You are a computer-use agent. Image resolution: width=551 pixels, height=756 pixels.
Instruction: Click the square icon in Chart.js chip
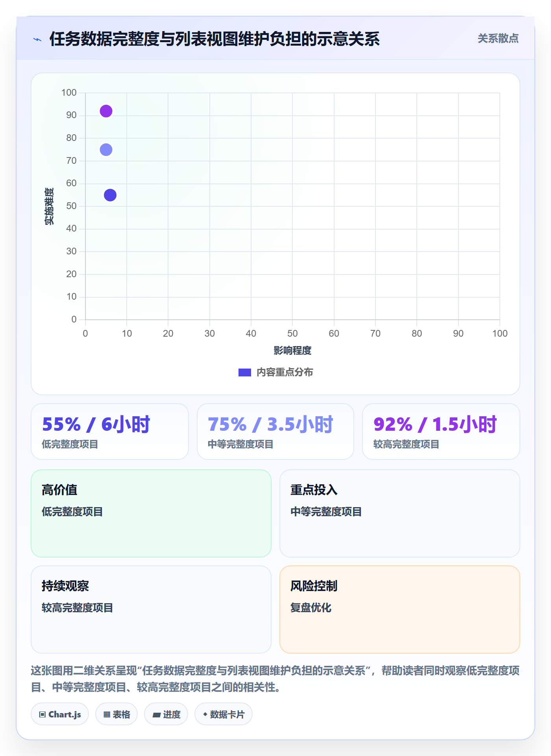[x=43, y=715]
